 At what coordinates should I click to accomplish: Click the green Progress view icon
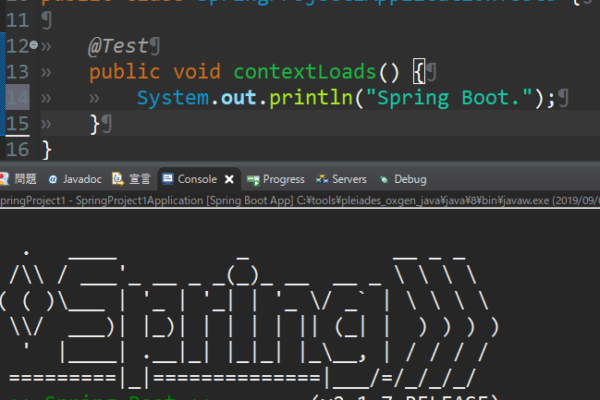[x=253, y=179]
